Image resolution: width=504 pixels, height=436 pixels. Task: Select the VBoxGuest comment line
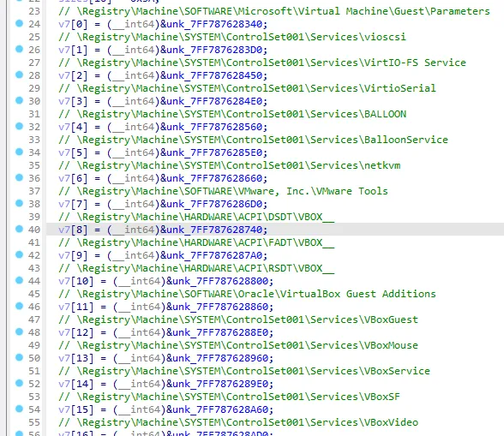(x=238, y=320)
